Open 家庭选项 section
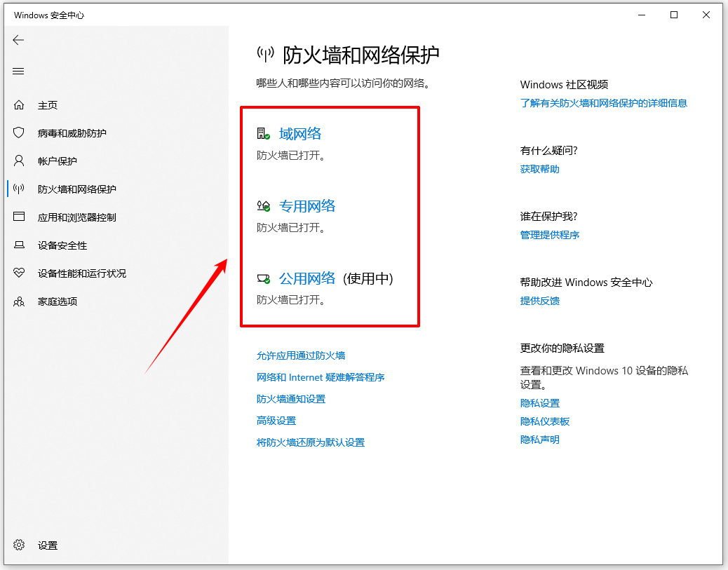 [x=57, y=301]
